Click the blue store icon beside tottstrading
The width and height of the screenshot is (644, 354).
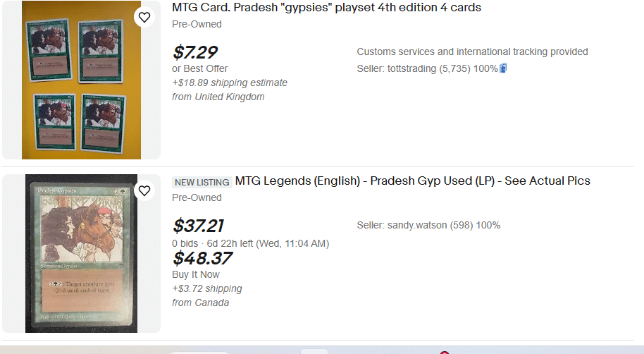(503, 68)
